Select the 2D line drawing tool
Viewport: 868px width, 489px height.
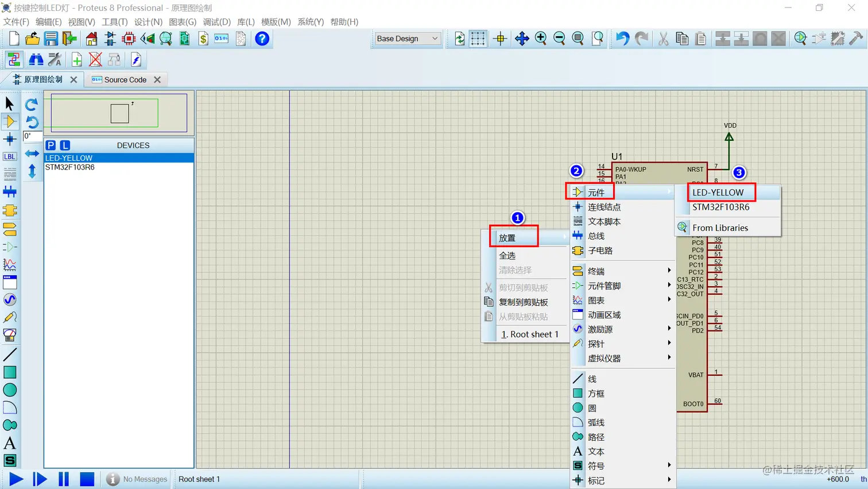point(10,354)
